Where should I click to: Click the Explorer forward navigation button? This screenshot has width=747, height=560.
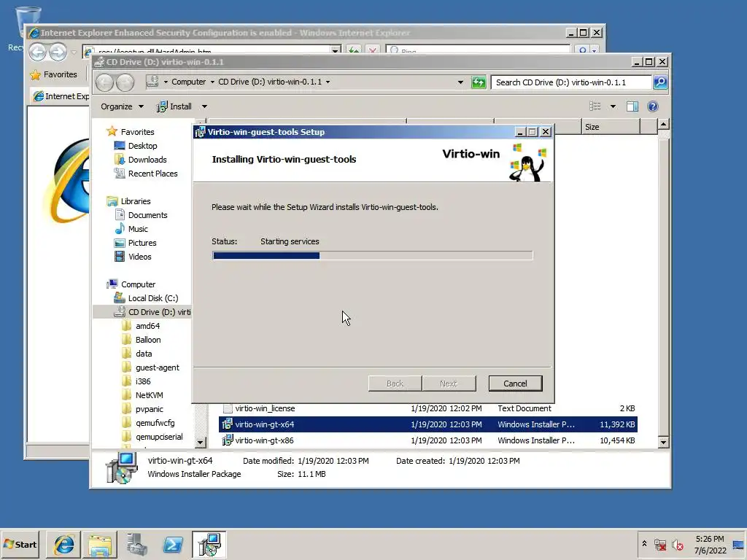click(x=125, y=82)
